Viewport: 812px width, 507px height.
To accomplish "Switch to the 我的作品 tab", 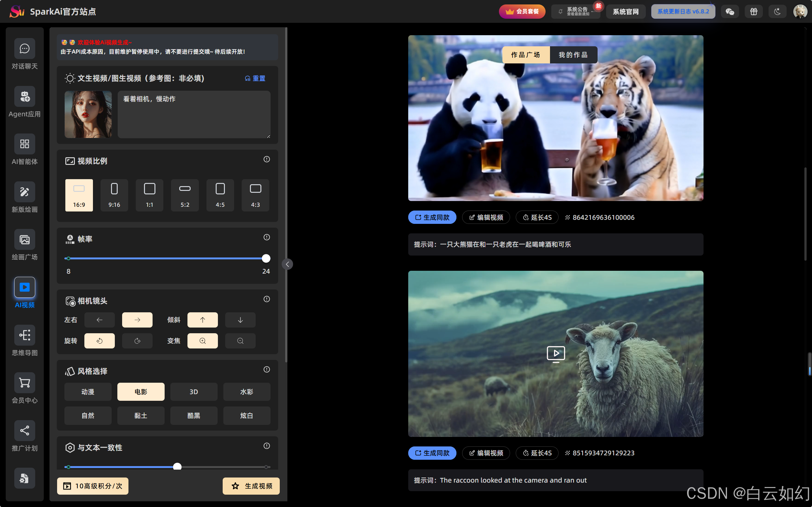I will (x=573, y=55).
